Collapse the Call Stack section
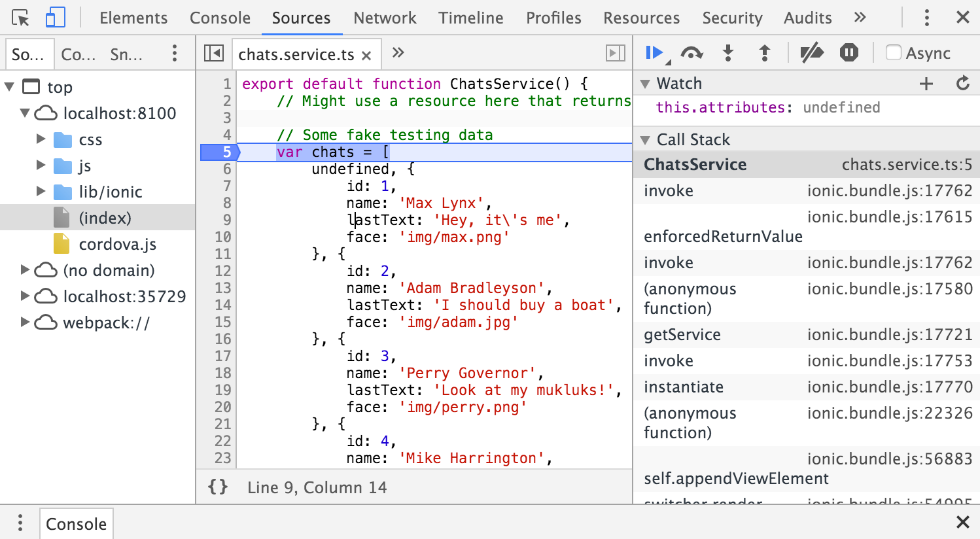This screenshot has height=539, width=980. tap(646, 139)
